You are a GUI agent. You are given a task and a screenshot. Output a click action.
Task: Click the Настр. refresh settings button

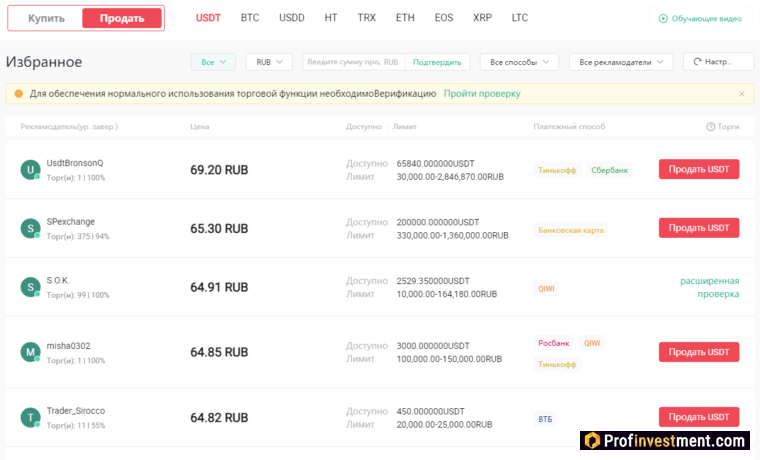[x=718, y=62]
